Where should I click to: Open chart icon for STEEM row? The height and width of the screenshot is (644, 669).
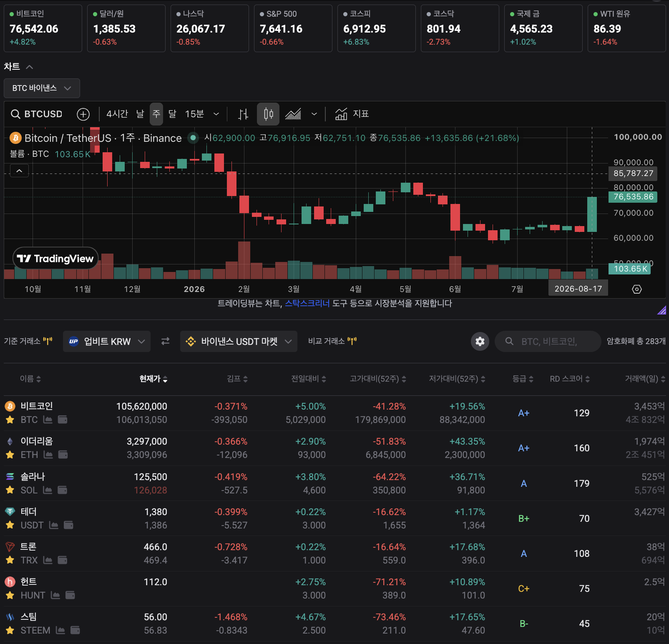(x=60, y=630)
